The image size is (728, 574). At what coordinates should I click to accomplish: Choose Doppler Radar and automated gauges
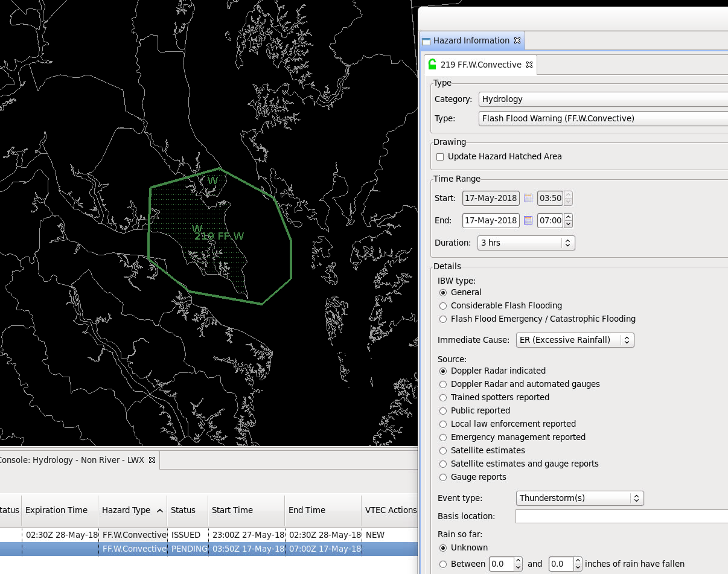(x=443, y=384)
